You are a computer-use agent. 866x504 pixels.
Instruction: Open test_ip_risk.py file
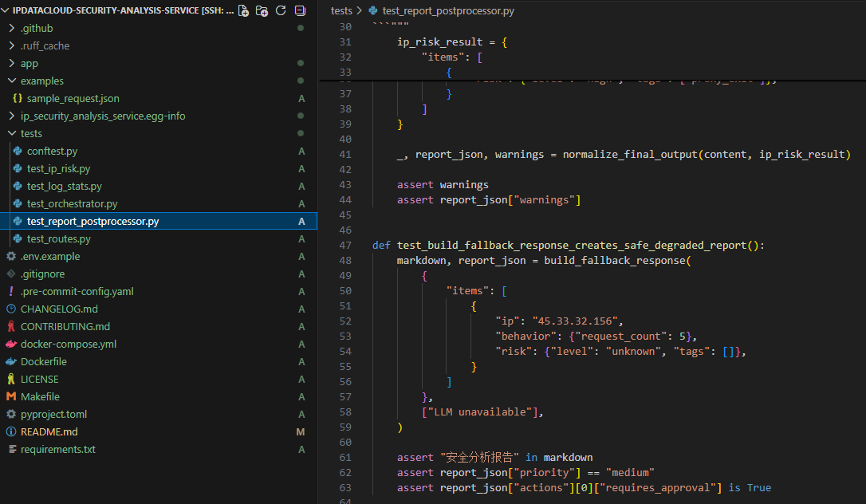pos(58,169)
